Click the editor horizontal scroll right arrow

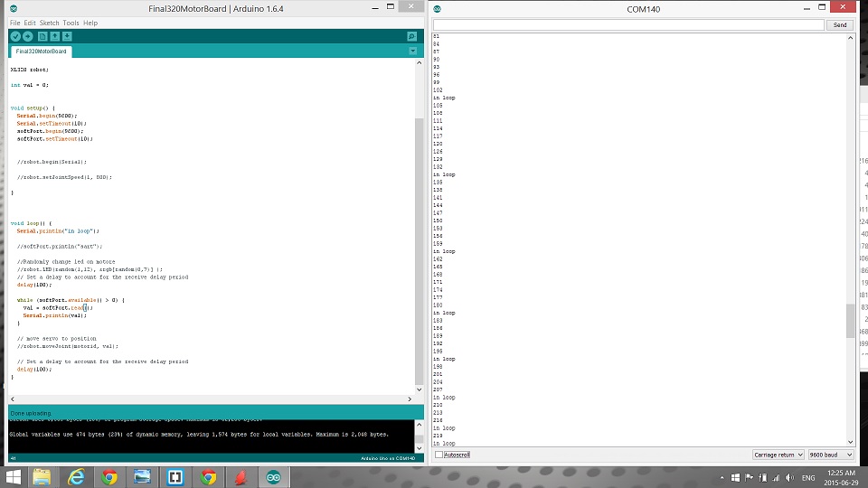pos(410,399)
